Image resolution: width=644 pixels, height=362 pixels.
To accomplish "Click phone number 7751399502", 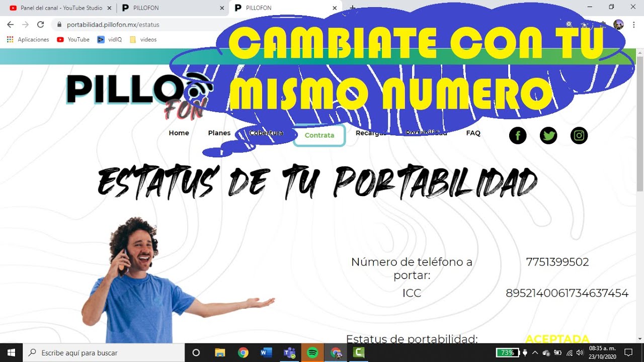I will tap(557, 262).
